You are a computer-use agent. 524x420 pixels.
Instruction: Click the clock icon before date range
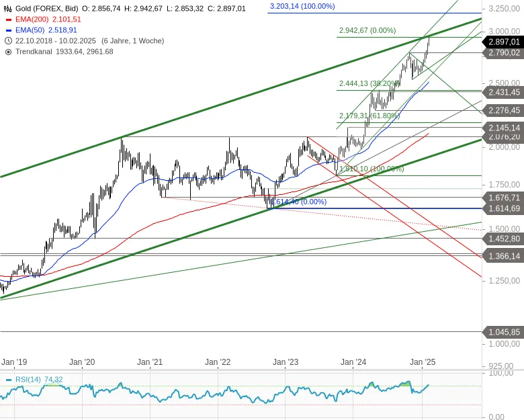tap(8, 41)
